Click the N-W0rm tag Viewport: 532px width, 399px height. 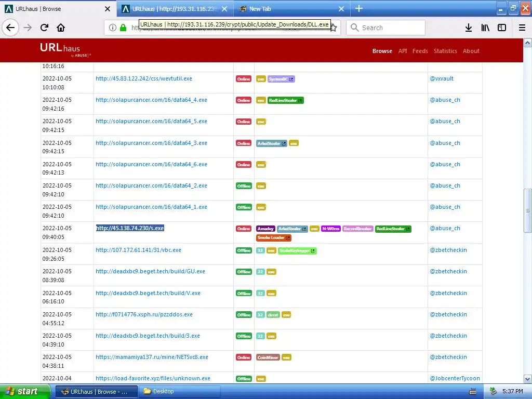(x=330, y=229)
